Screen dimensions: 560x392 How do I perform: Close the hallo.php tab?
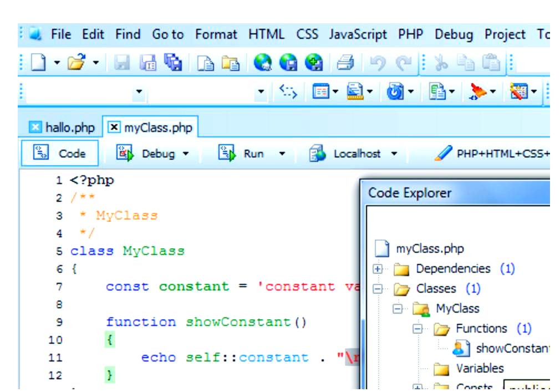click(x=35, y=127)
